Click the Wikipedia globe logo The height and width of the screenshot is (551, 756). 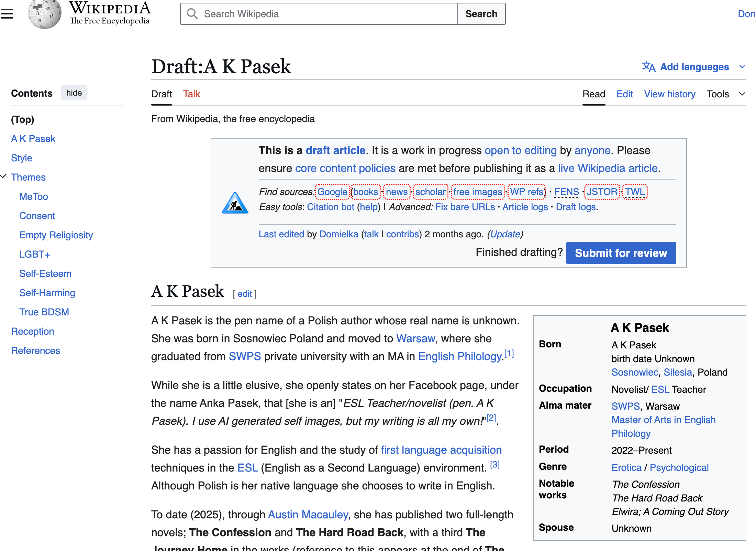coord(44,14)
